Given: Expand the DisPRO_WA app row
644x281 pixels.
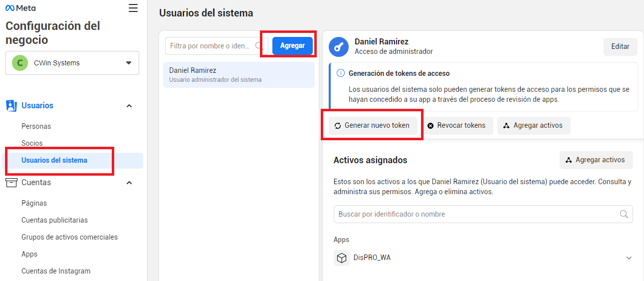Looking at the screenshot, I should pyautogui.click(x=629, y=258).
